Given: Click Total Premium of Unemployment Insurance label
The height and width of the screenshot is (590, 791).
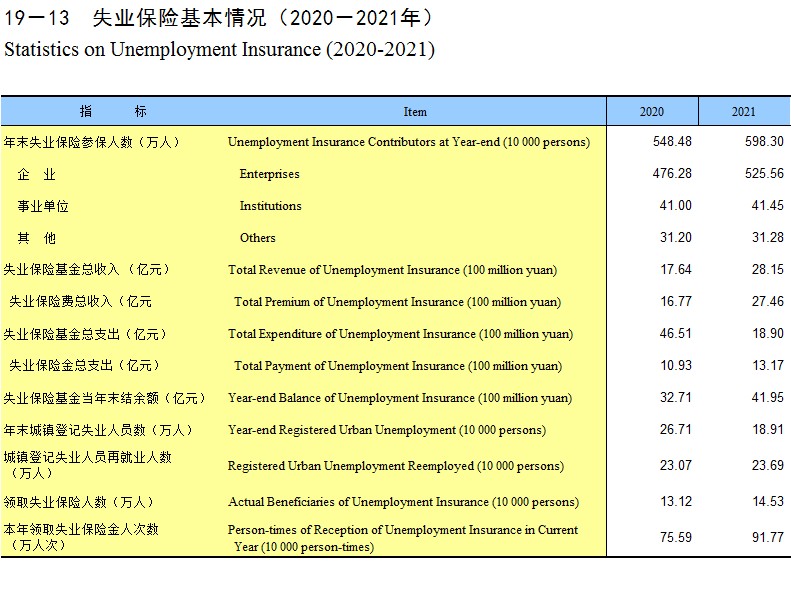Looking at the screenshot, I should 398,302.
